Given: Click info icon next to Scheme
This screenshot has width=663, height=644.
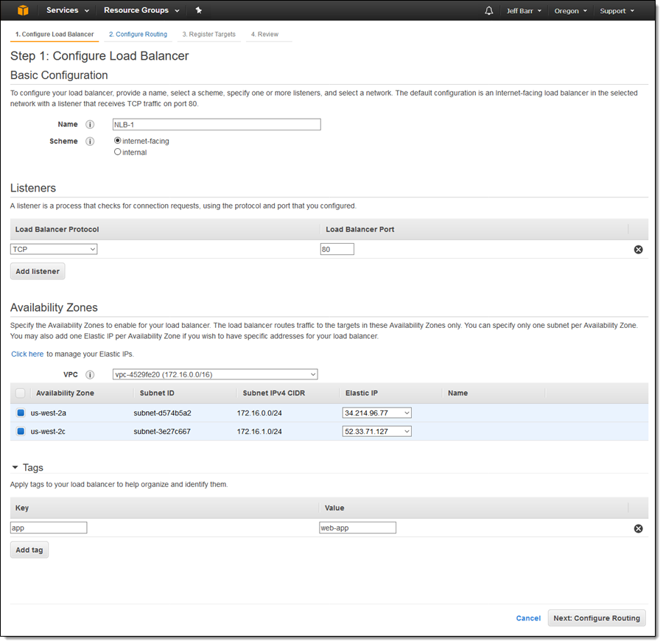Looking at the screenshot, I should coord(90,141).
